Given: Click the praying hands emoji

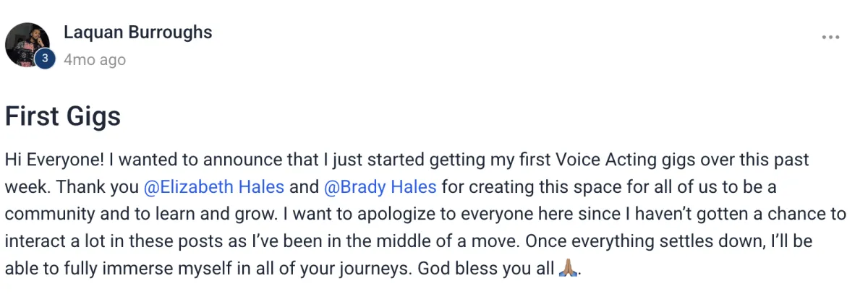Looking at the screenshot, I should [x=569, y=269].
